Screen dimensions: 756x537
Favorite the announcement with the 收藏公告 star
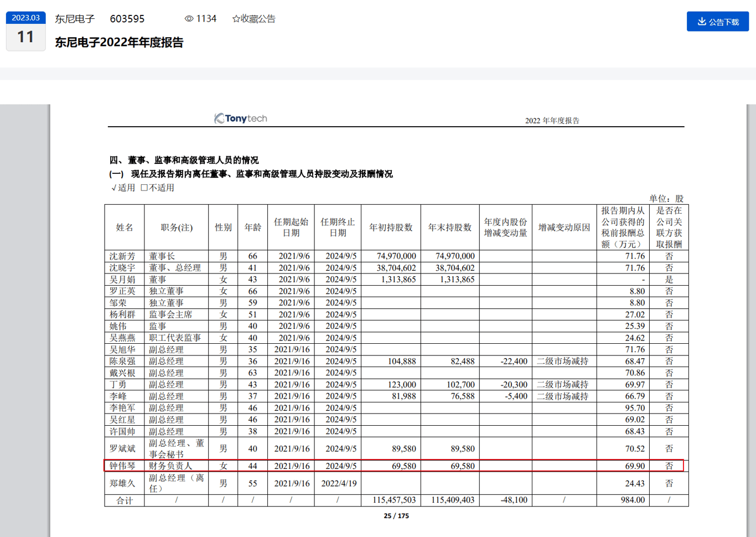click(x=253, y=19)
